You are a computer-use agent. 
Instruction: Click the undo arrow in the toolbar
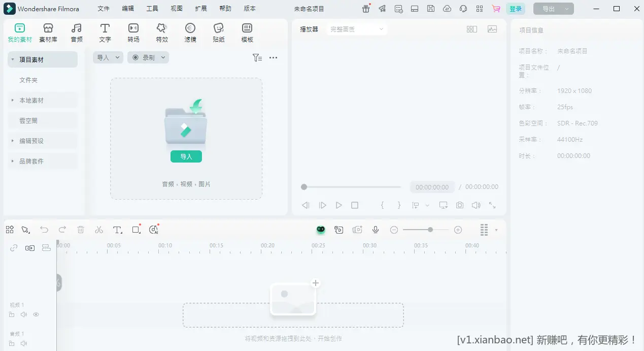pyautogui.click(x=44, y=229)
